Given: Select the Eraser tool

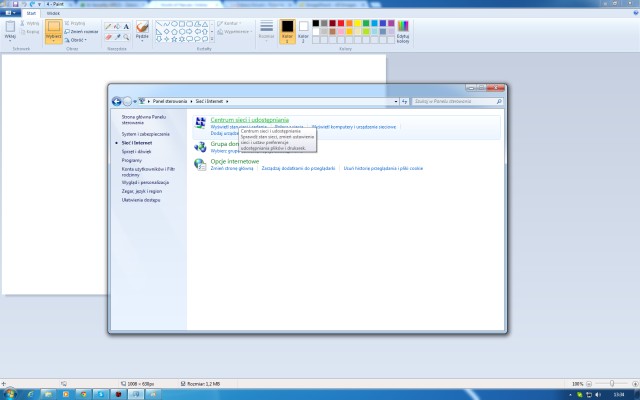Looking at the screenshot, I should click(108, 37).
